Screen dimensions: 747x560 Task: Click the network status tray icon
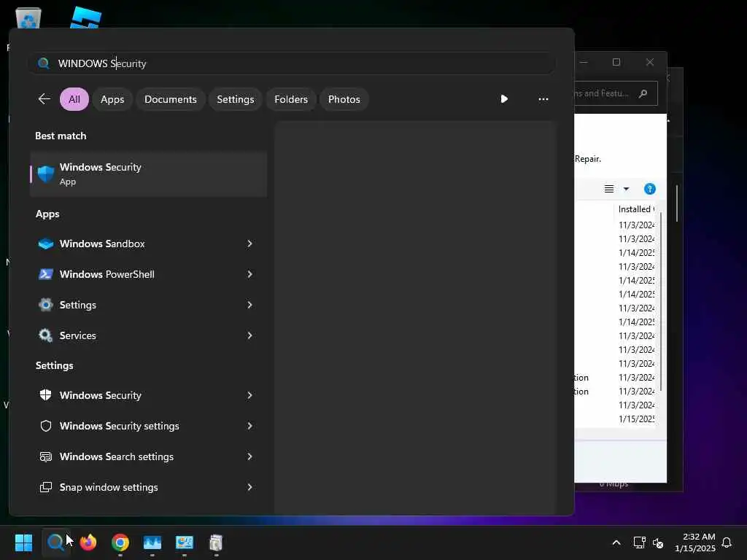click(x=639, y=542)
